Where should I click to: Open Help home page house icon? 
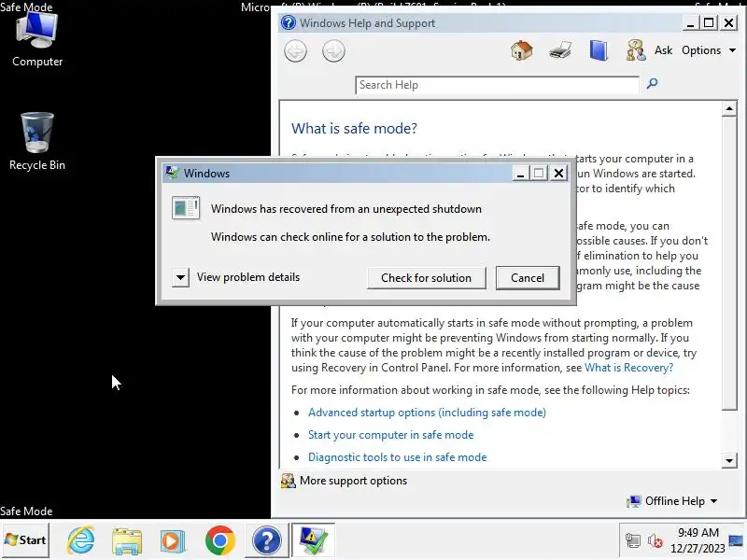coord(522,50)
